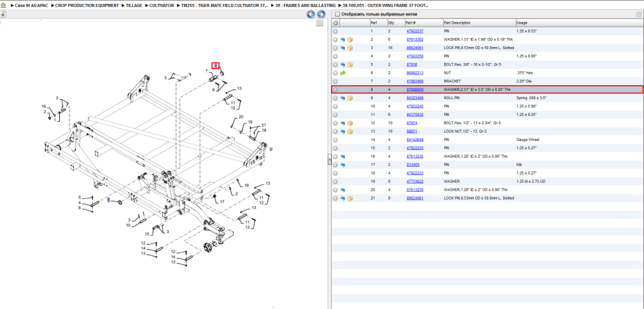Click 'BRACKET' description text
Screen dimensions: 644x309
[x=452, y=81]
